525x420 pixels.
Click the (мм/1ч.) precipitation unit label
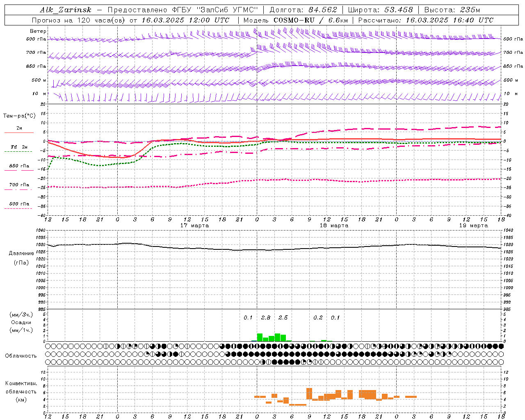(x=21, y=330)
